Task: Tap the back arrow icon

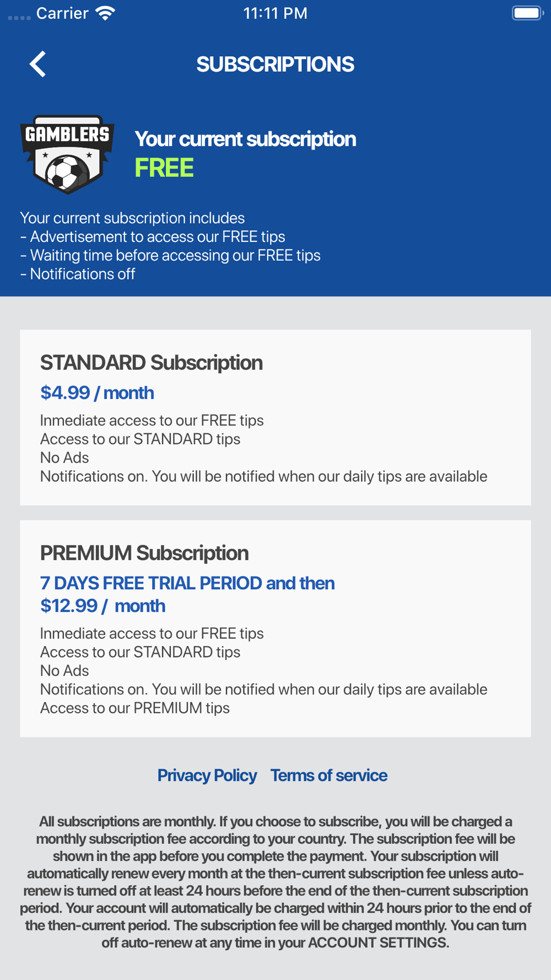Action: [x=37, y=64]
